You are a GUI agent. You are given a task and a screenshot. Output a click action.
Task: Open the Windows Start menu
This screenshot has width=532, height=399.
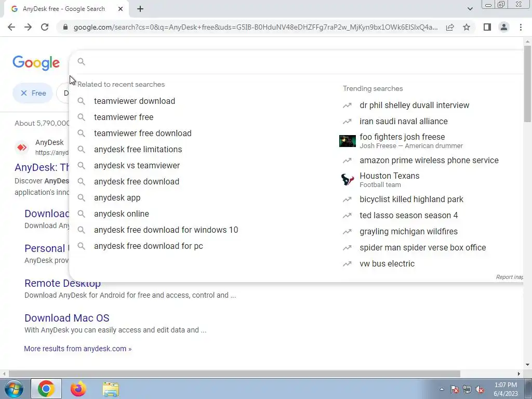[x=14, y=389]
